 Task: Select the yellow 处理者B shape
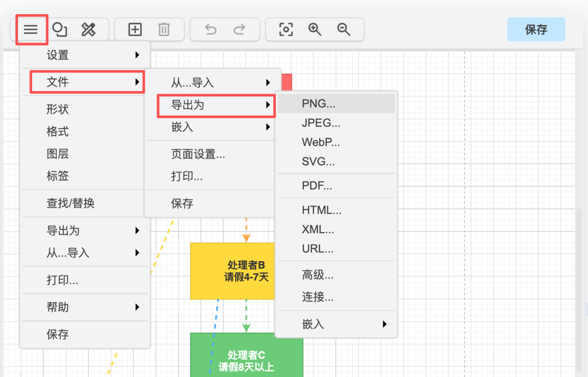232,271
